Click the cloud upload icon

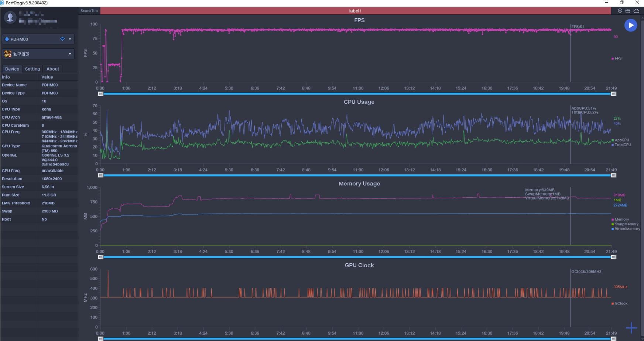coord(636,11)
